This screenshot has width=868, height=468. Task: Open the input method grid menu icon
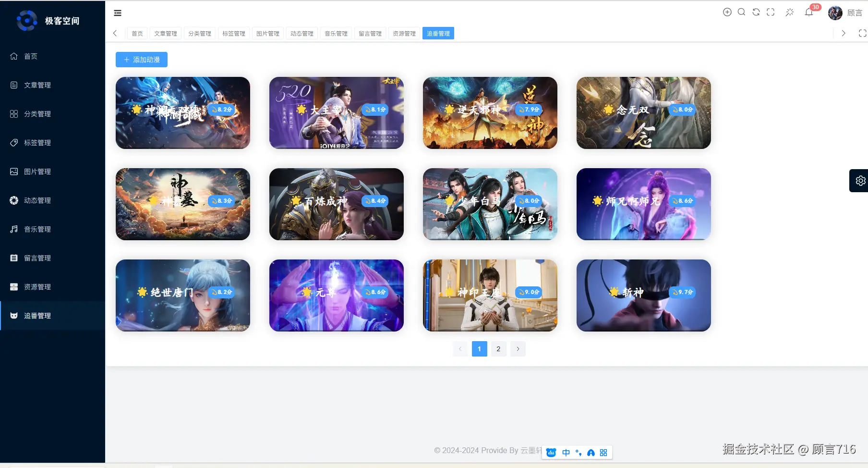pyautogui.click(x=603, y=453)
